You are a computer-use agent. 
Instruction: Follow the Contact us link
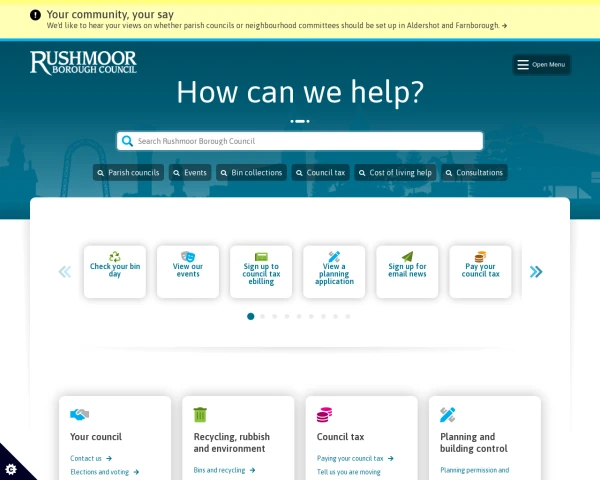91,458
